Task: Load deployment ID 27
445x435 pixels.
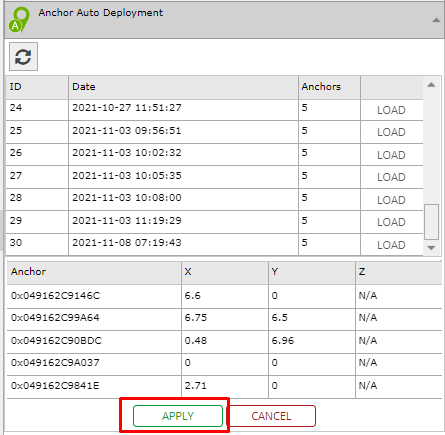Action: (x=391, y=177)
